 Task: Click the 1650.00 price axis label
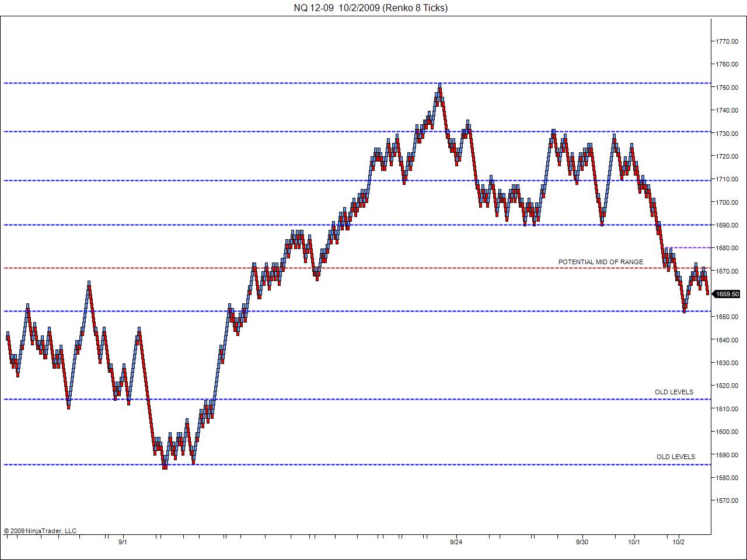coord(727,317)
